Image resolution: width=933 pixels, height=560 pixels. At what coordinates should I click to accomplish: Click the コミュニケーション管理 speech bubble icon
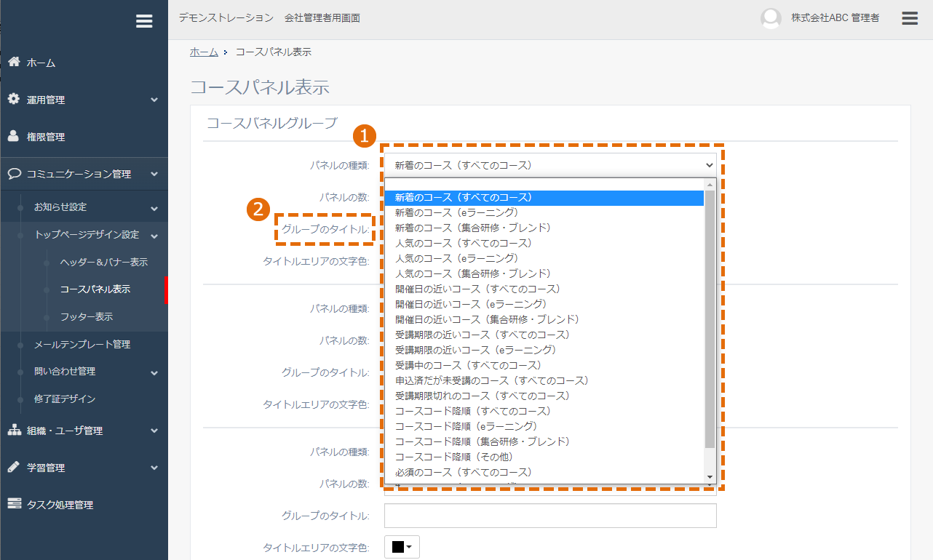pos(14,174)
